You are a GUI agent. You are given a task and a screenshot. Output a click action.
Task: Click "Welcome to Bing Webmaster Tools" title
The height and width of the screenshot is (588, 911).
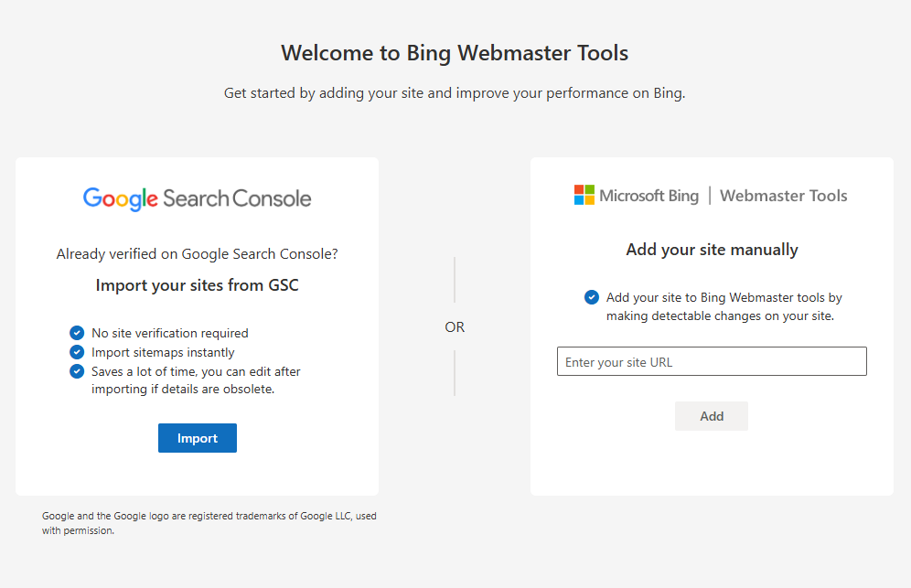[x=455, y=52]
